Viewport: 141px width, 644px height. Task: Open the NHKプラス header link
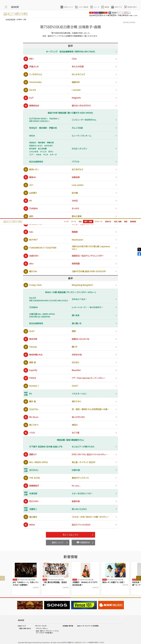pyautogui.click(x=117, y=7)
